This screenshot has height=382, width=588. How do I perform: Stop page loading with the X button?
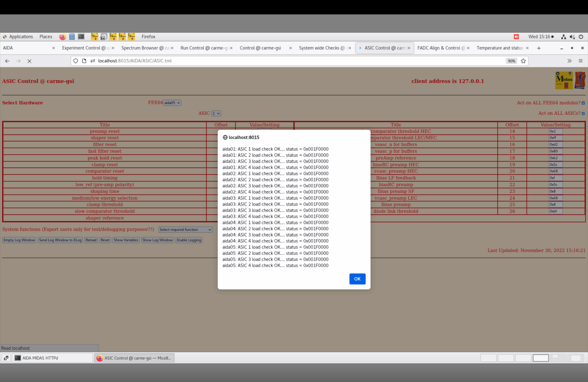pyautogui.click(x=29, y=61)
